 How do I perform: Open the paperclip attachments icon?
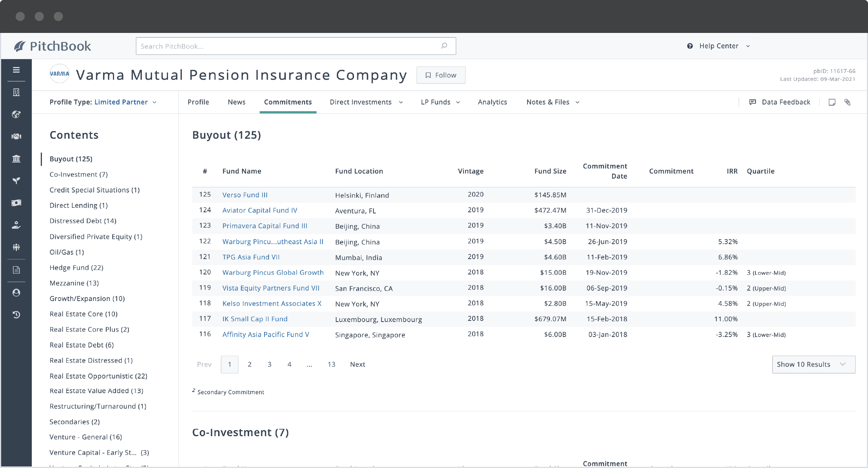tap(848, 102)
